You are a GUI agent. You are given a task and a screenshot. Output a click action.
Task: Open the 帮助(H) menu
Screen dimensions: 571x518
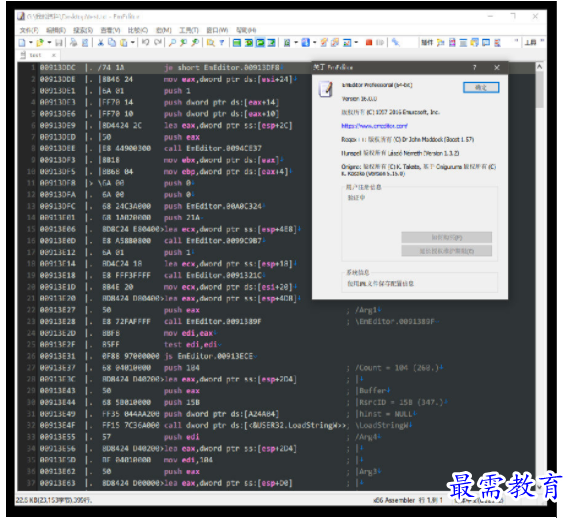click(x=246, y=30)
